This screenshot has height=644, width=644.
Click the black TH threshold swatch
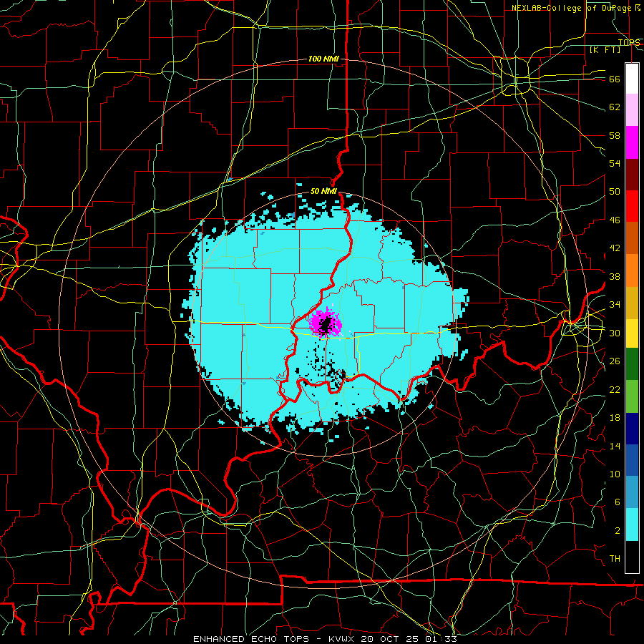(632, 556)
